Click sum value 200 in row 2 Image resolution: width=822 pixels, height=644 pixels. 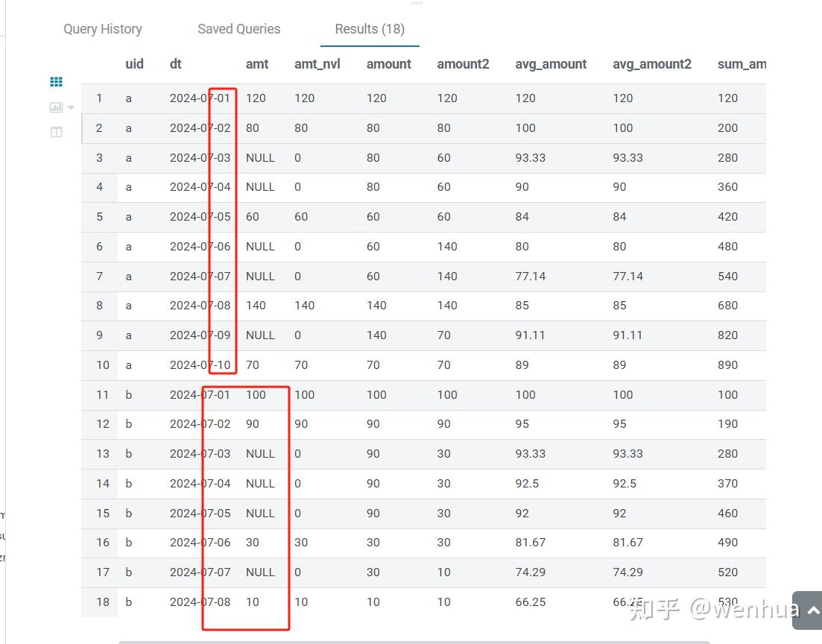pos(727,128)
